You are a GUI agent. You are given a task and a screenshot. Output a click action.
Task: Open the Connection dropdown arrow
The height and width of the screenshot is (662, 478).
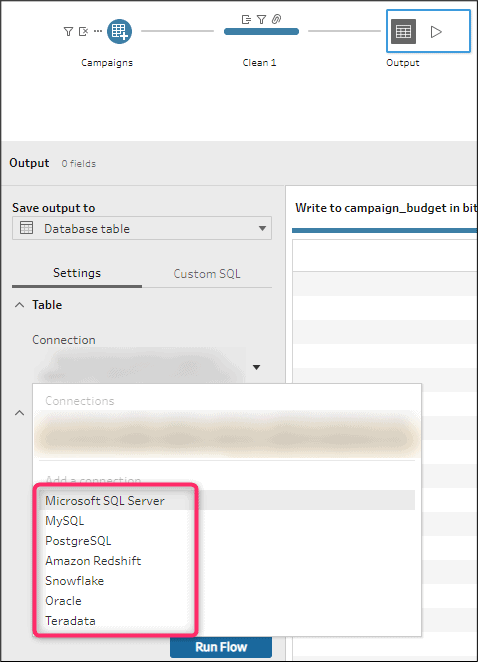point(256,367)
